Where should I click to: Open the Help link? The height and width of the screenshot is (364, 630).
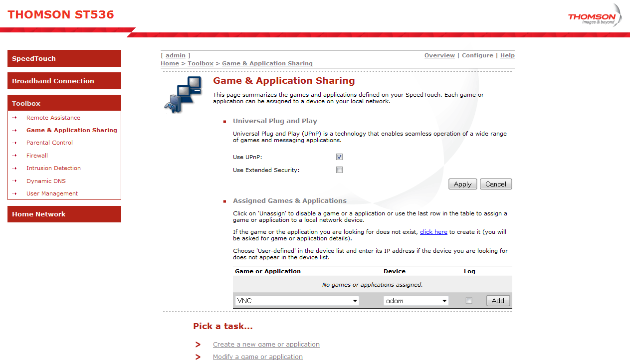point(507,55)
